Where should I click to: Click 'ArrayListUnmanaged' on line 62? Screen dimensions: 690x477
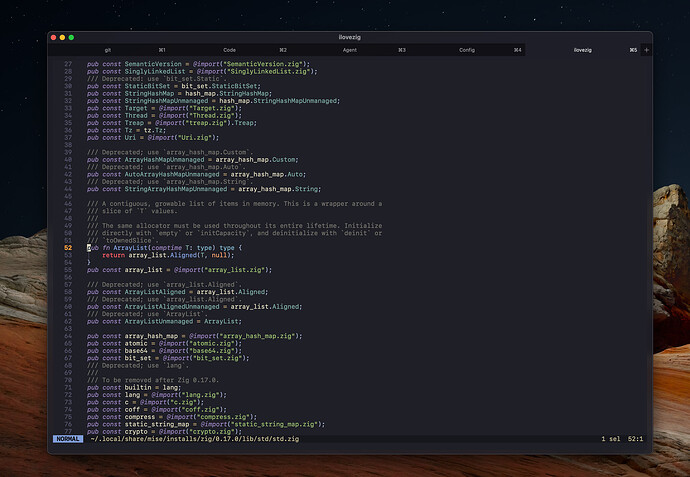click(158, 322)
